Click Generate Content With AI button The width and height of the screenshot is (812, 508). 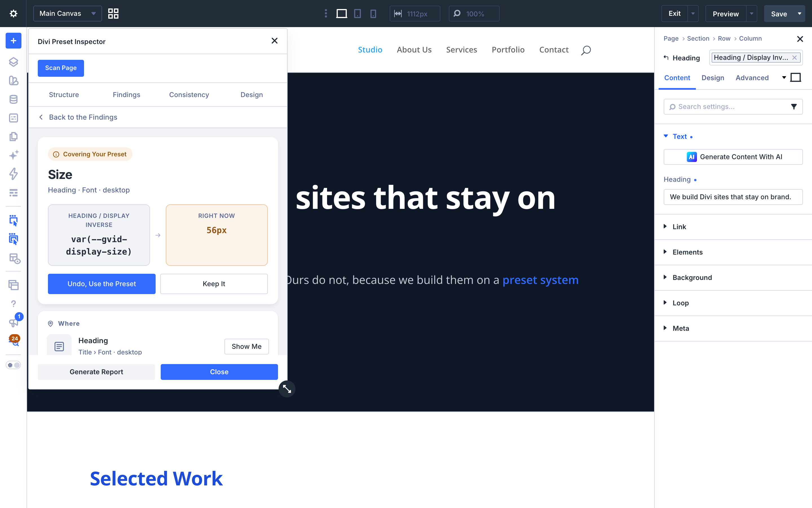pos(733,157)
